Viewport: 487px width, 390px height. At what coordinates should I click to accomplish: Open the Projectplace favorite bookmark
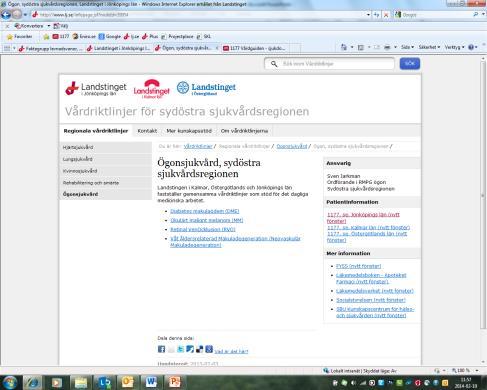pos(177,36)
